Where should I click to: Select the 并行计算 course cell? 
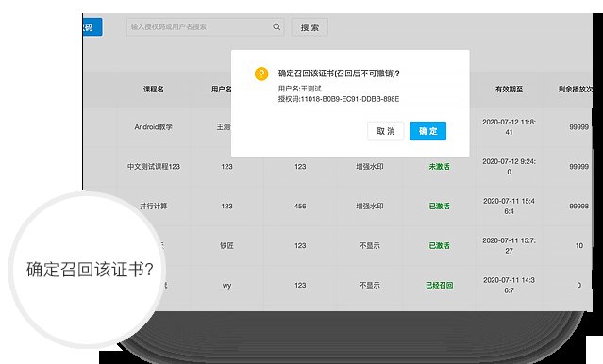coord(154,206)
